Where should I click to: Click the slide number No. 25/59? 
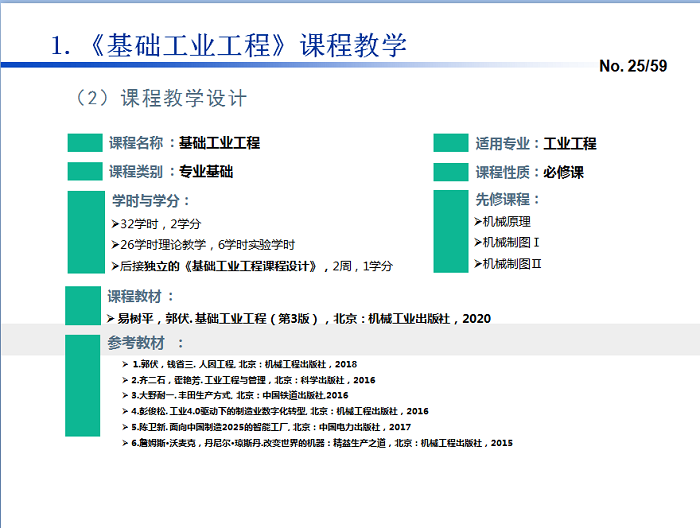(632, 67)
